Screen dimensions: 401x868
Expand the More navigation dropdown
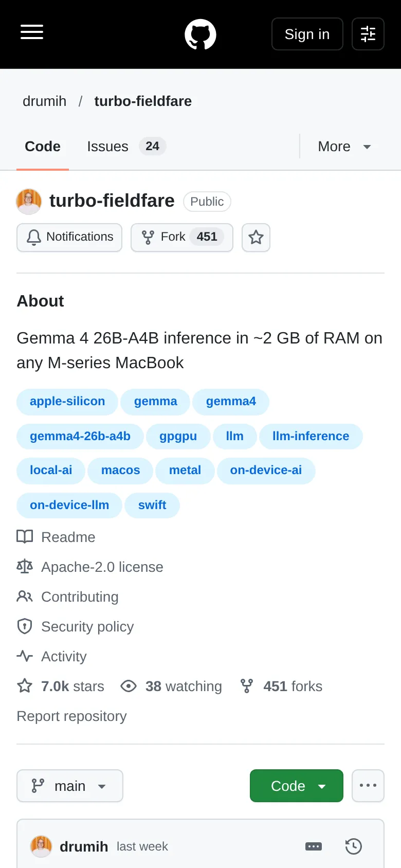click(344, 147)
